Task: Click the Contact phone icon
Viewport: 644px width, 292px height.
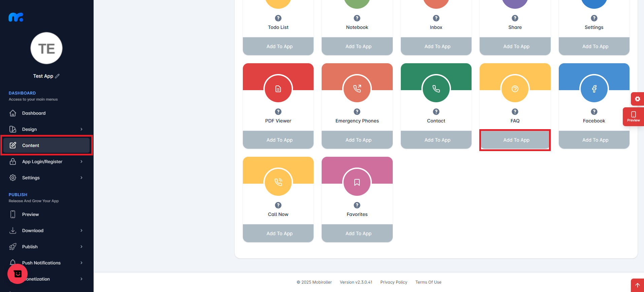Action: 436,89
